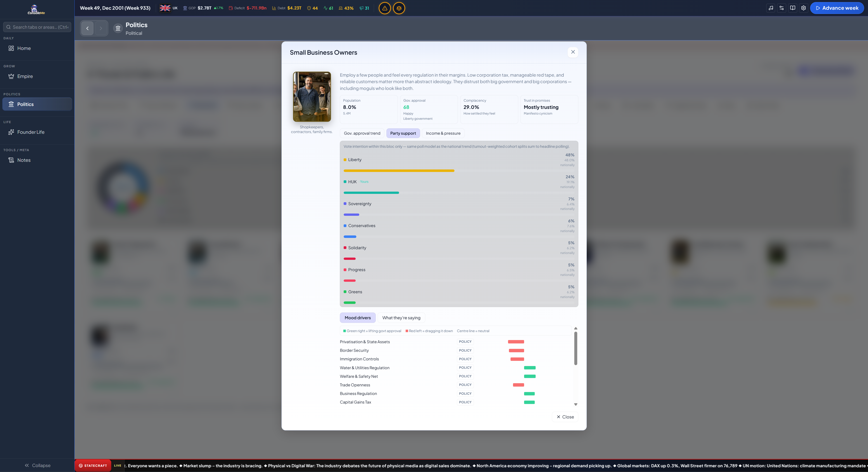Open the sliders adjustments icon in top bar
The width and height of the screenshot is (868, 472).
(x=782, y=8)
